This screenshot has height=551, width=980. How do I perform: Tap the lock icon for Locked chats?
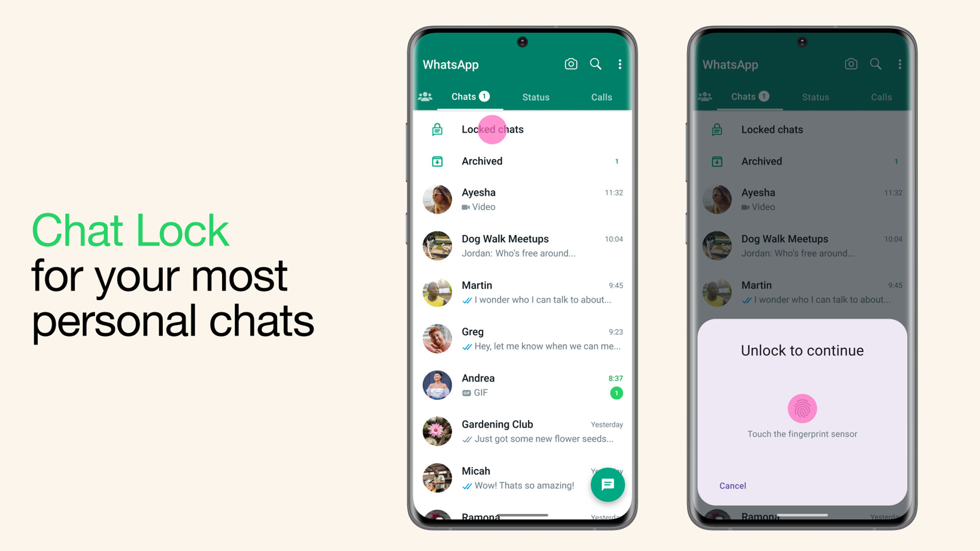(x=436, y=129)
